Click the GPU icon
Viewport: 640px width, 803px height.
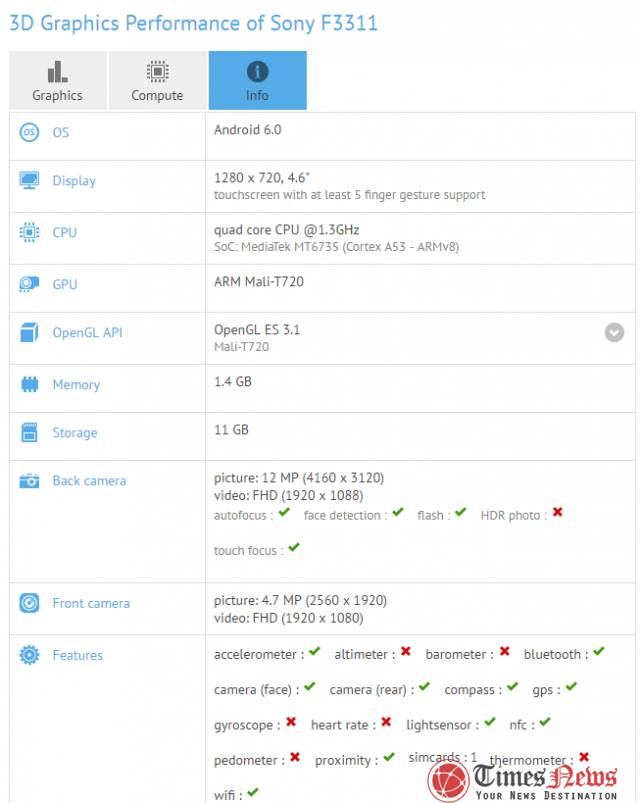[29, 285]
